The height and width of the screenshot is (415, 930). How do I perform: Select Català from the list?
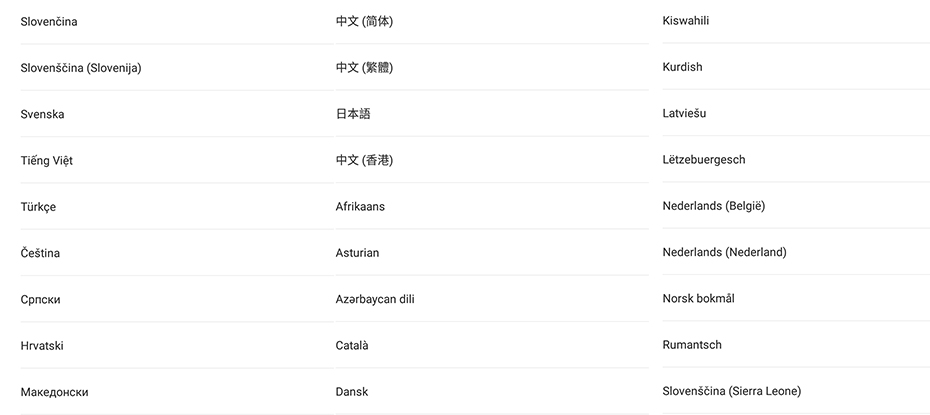[x=352, y=345]
